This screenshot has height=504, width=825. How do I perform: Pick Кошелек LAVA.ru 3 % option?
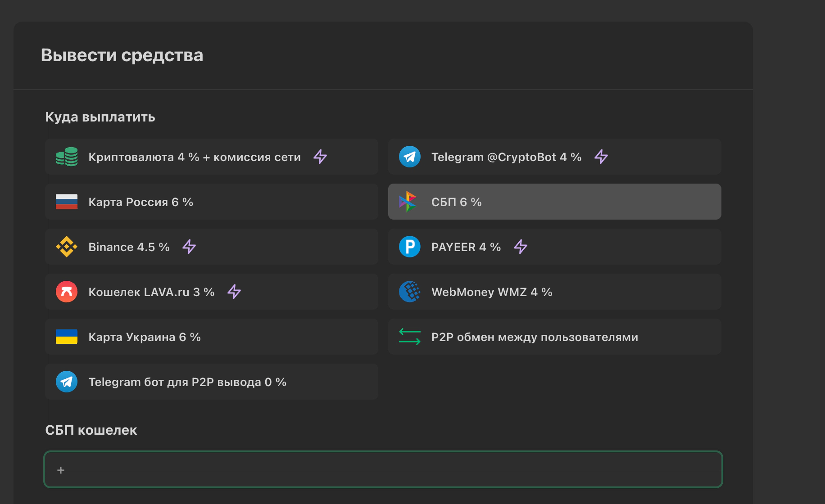(151, 292)
